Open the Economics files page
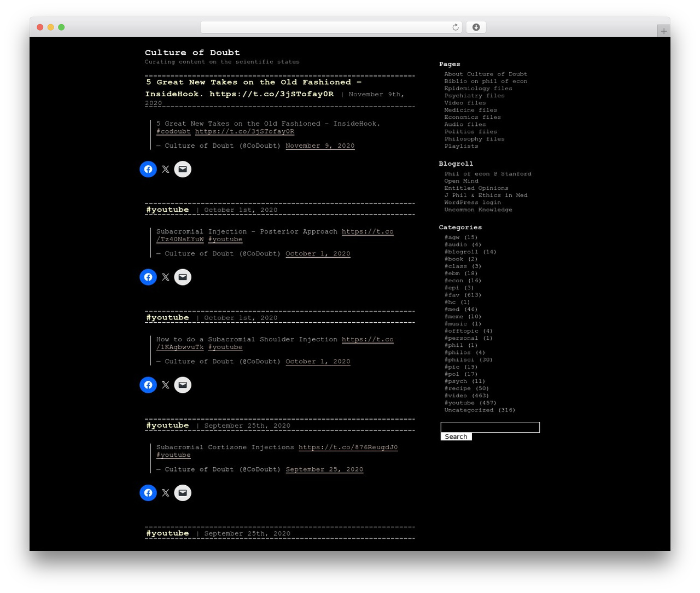Screen dimensions: 700x593 (472, 117)
